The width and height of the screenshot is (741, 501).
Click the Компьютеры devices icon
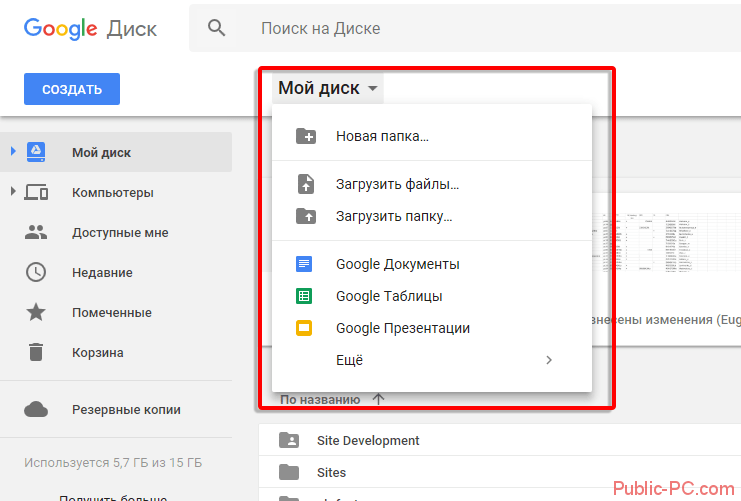coord(36,192)
